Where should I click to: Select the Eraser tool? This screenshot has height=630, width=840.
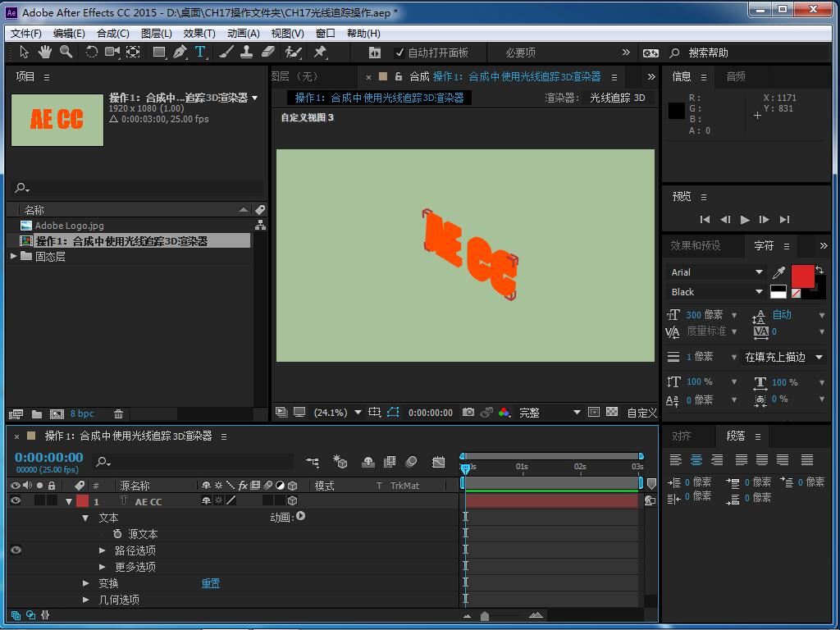(268, 52)
